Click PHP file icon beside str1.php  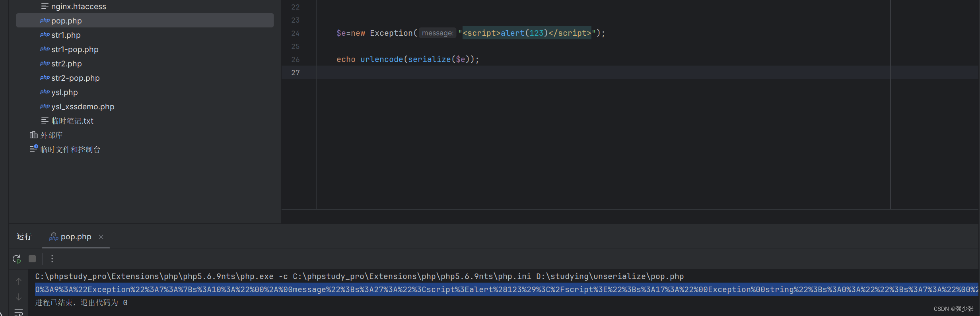(45, 35)
